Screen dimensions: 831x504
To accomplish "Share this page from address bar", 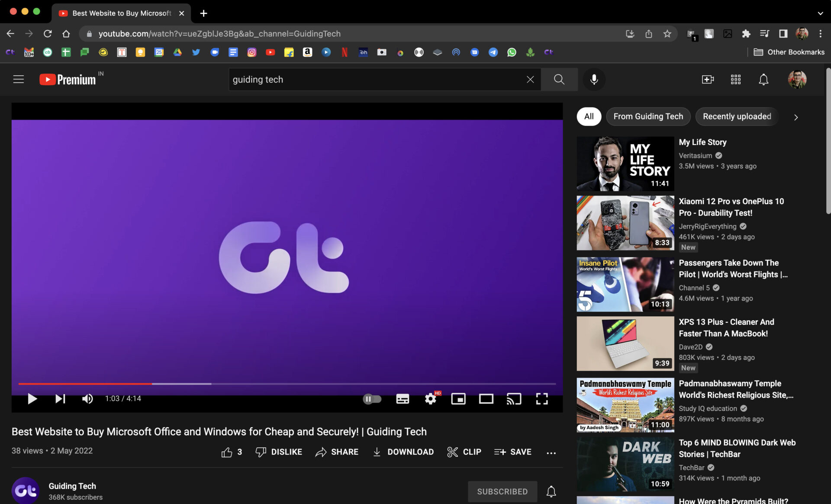I will coord(648,34).
